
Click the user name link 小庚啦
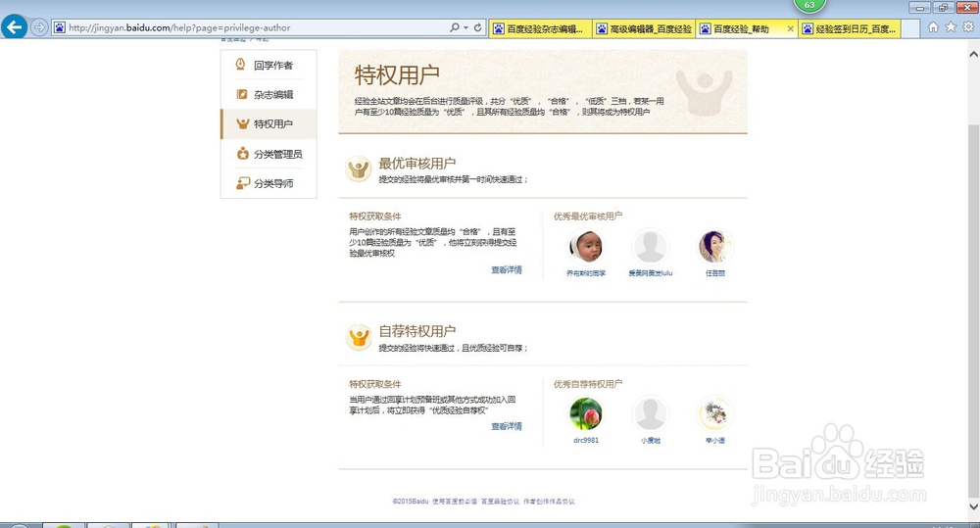tap(650, 441)
